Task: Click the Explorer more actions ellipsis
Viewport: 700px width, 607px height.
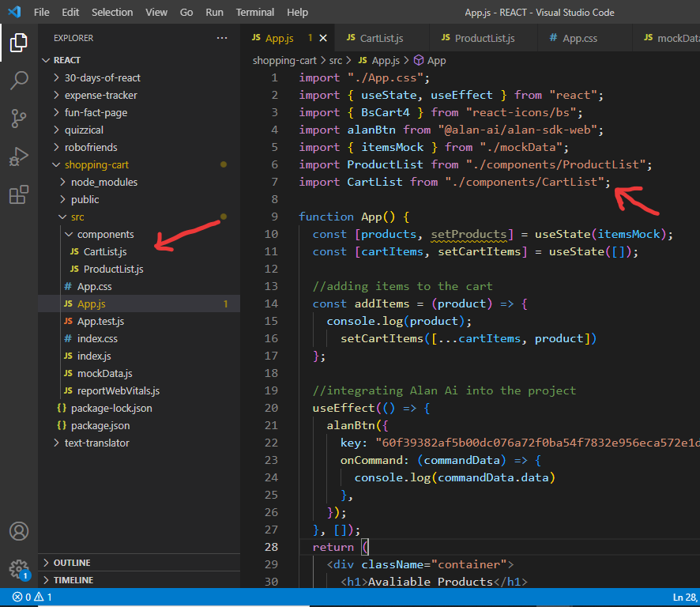Action: click(x=222, y=38)
